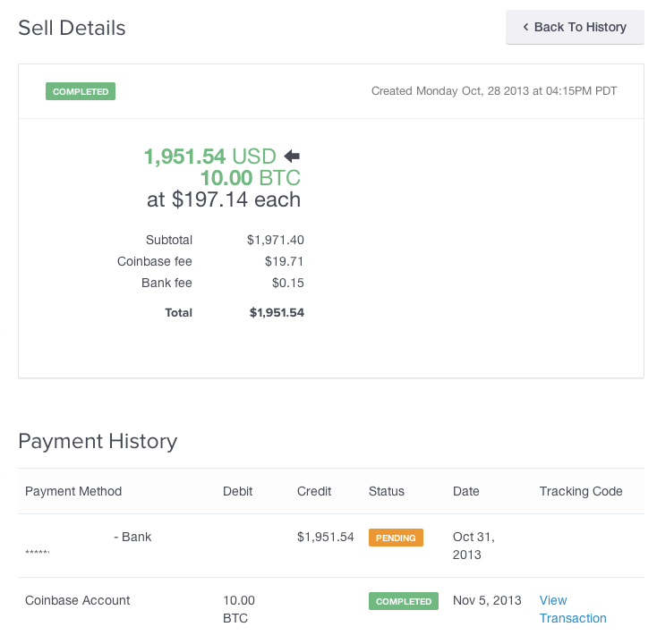Image resolution: width=657 pixels, height=644 pixels.
Task: Click the left arrow icon beside 1,951.54 USD
Action: click(292, 157)
